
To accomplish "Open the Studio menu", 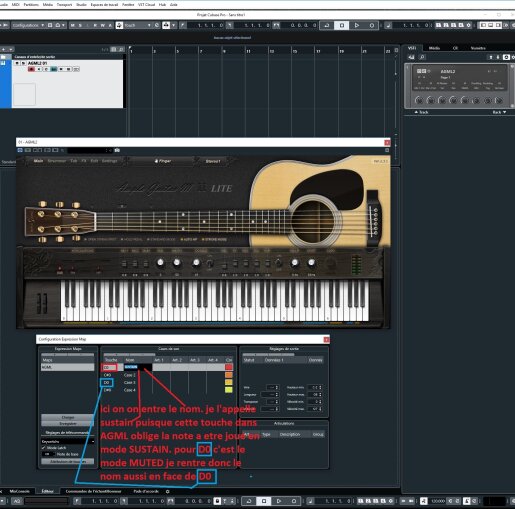I will click(81, 5).
